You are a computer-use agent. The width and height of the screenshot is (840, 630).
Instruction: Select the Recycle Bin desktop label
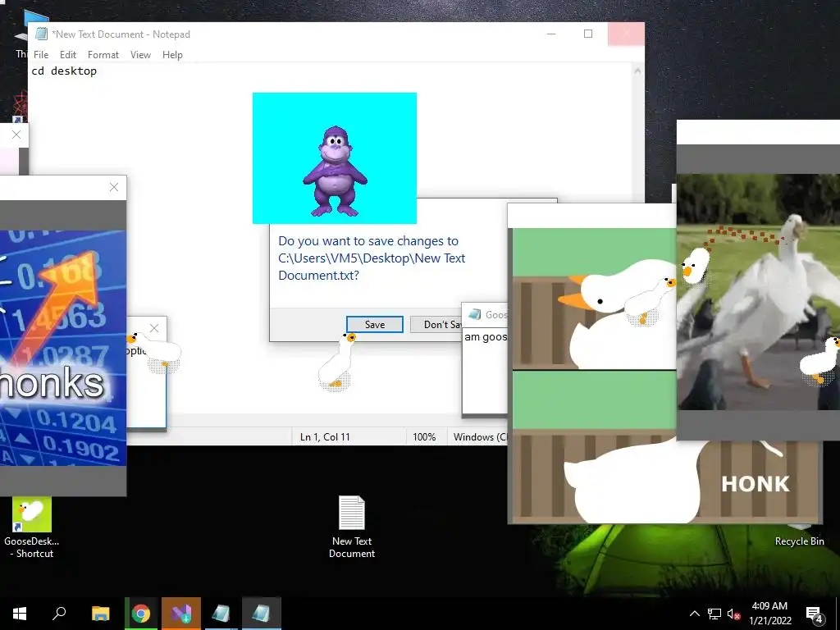[799, 541]
